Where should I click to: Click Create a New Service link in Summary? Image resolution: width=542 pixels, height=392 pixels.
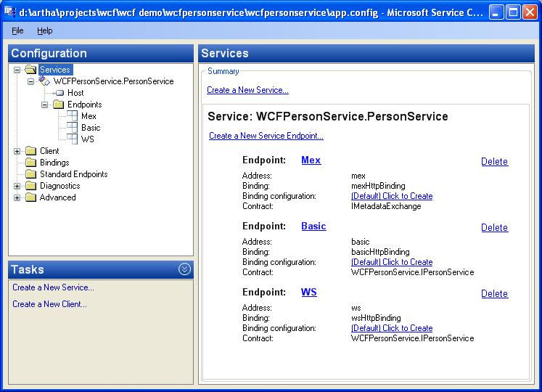tap(247, 90)
